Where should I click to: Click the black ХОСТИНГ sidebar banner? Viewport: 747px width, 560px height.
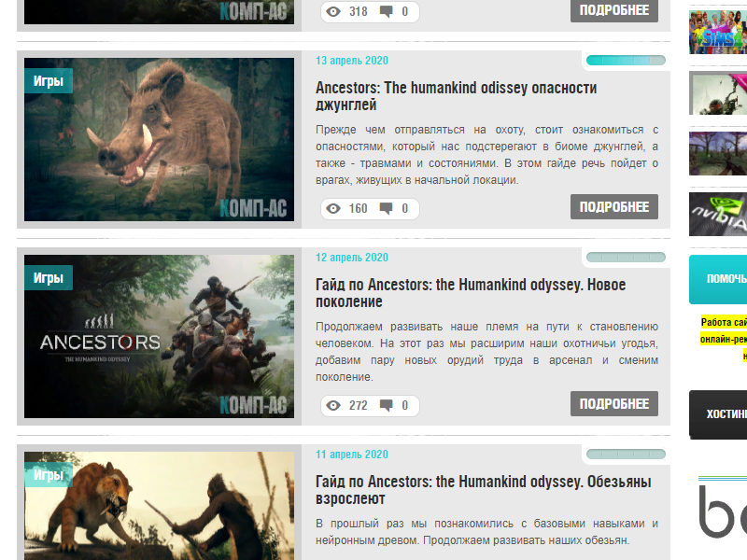(718, 414)
